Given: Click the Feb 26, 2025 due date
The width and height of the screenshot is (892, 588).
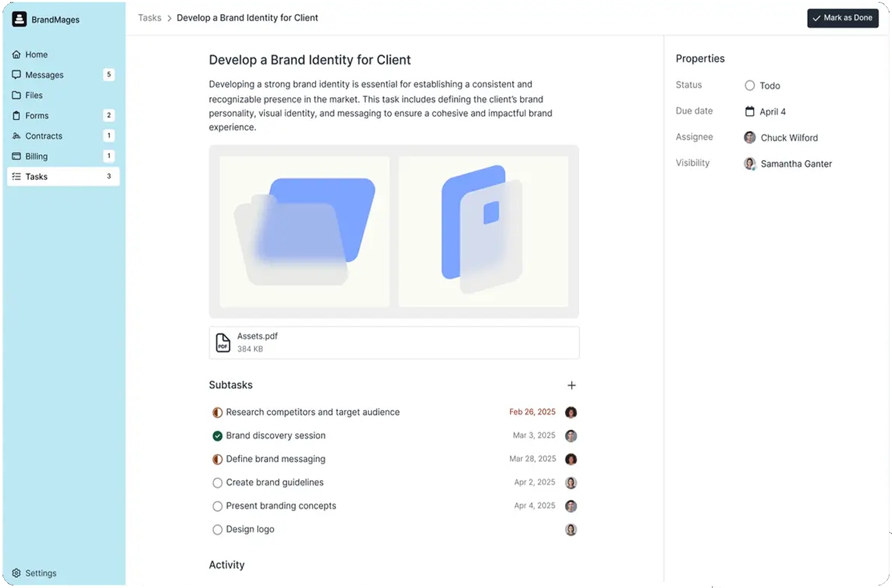Looking at the screenshot, I should coord(532,412).
